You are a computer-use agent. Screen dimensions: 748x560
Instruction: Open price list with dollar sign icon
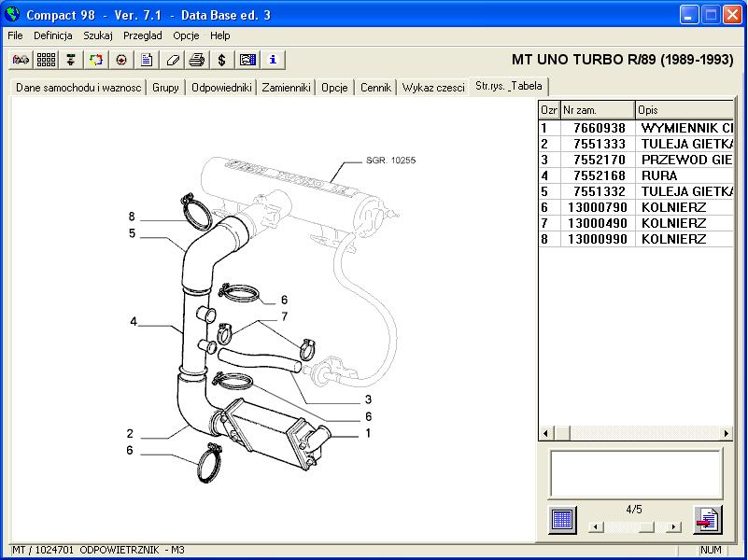[221, 60]
